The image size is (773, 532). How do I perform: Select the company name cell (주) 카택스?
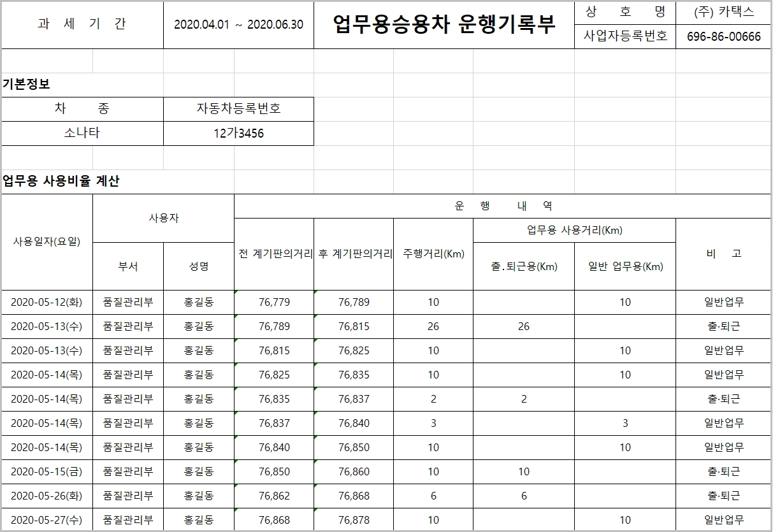point(723,12)
